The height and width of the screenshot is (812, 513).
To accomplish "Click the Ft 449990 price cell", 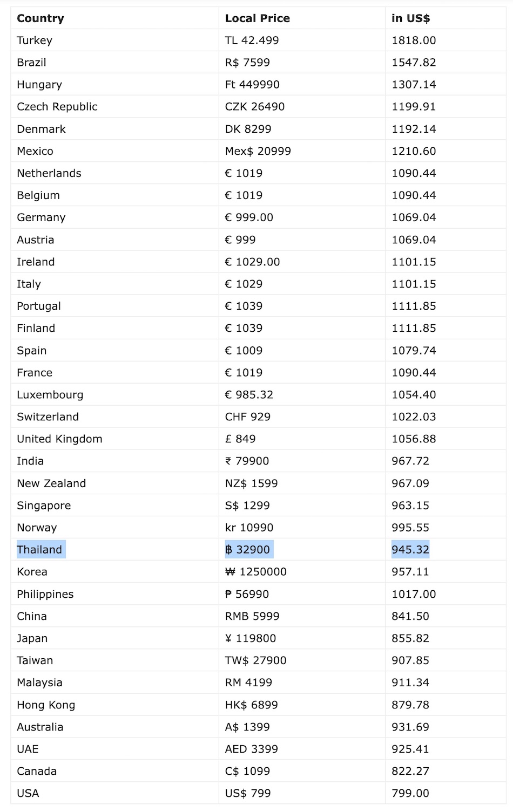I will pos(252,85).
